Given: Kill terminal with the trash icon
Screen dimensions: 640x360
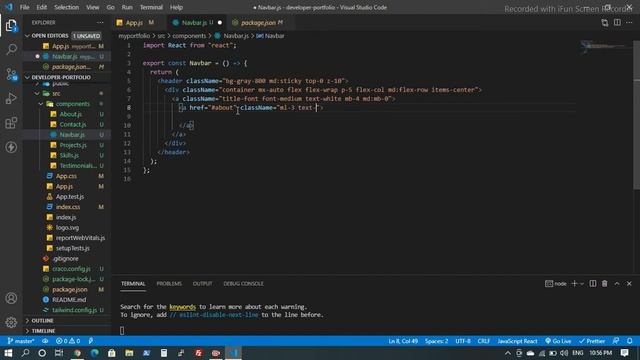Looking at the screenshot, I should (x=604, y=284).
